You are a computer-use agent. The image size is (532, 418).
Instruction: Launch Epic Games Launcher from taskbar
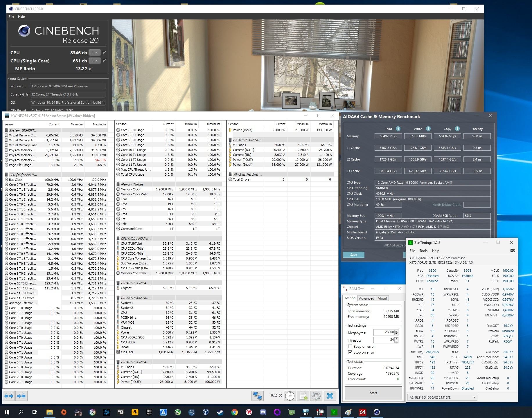click(149, 412)
